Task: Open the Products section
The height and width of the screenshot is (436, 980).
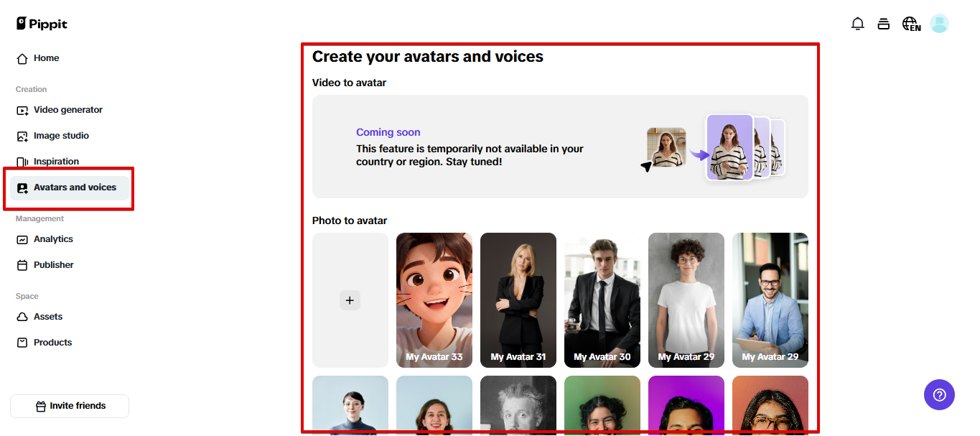Action: click(x=52, y=342)
